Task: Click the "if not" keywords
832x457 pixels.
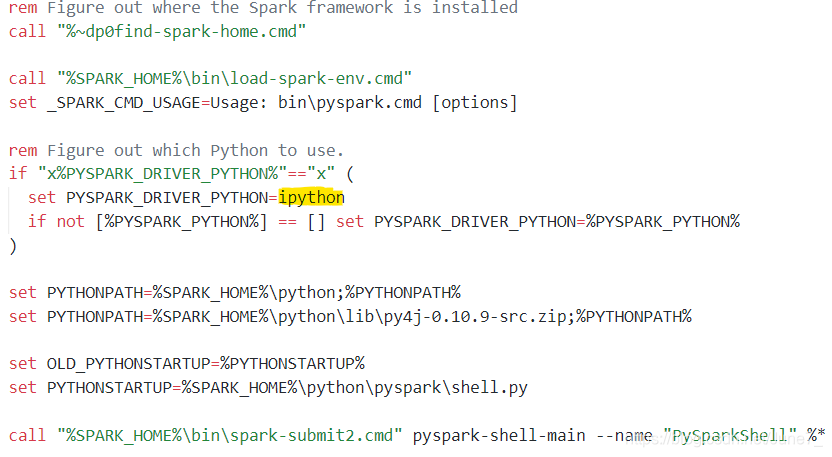Action: 56,222
